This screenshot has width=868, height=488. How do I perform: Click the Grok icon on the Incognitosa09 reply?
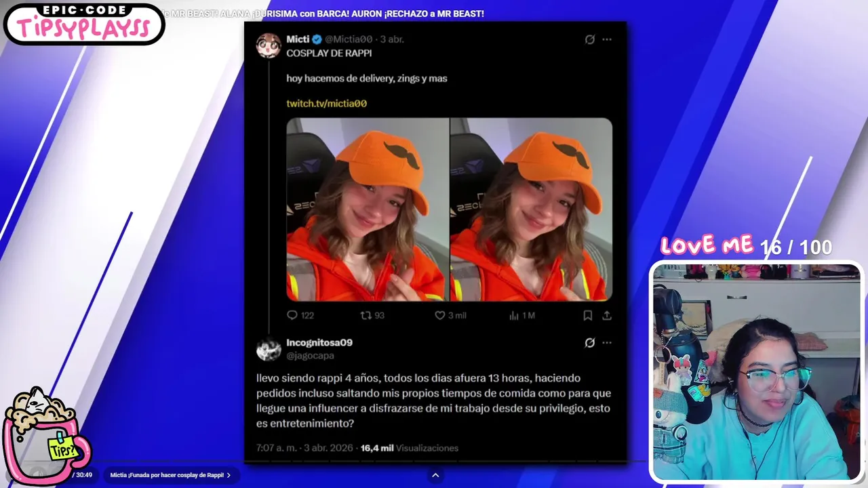[590, 343]
